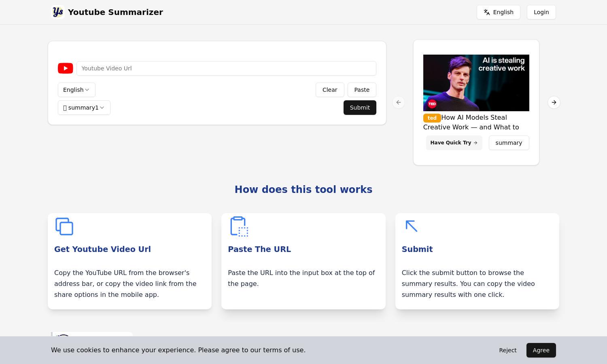Click the Submit card heading

pyautogui.click(x=417, y=249)
